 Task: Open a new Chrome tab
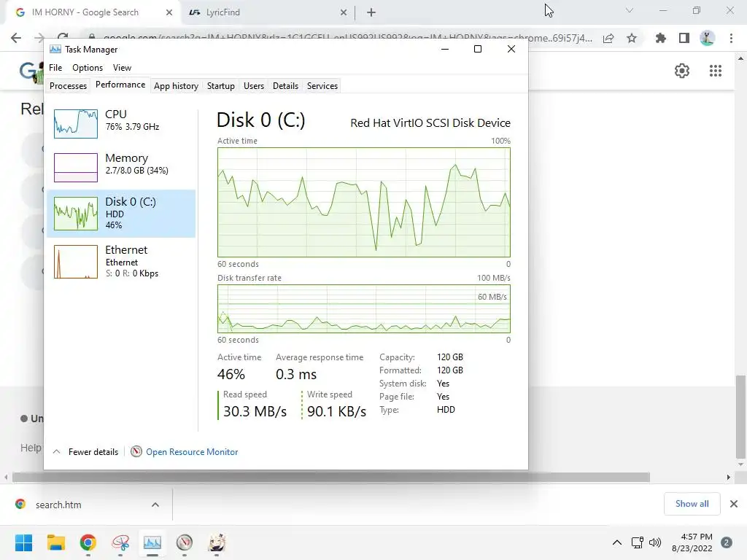pyautogui.click(x=371, y=13)
